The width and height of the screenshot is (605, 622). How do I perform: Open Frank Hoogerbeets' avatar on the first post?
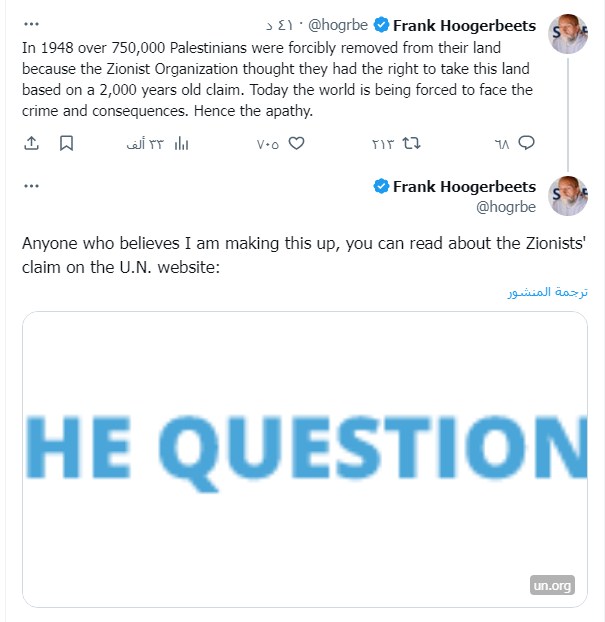pyautogui.click(x=569, y=34)
